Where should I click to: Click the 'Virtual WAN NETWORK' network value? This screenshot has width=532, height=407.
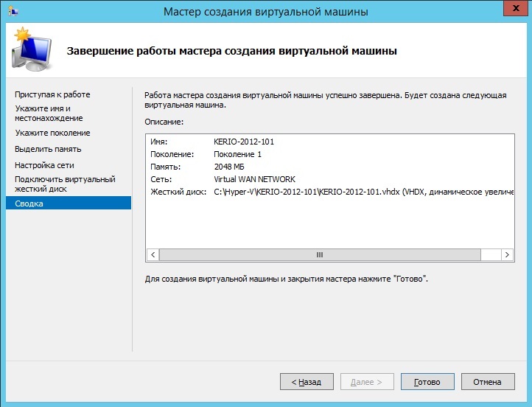[x=254, y=179]
